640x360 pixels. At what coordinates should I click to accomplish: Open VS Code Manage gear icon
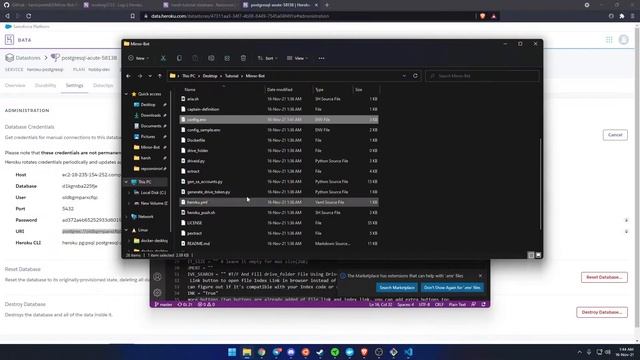(158, 293)
